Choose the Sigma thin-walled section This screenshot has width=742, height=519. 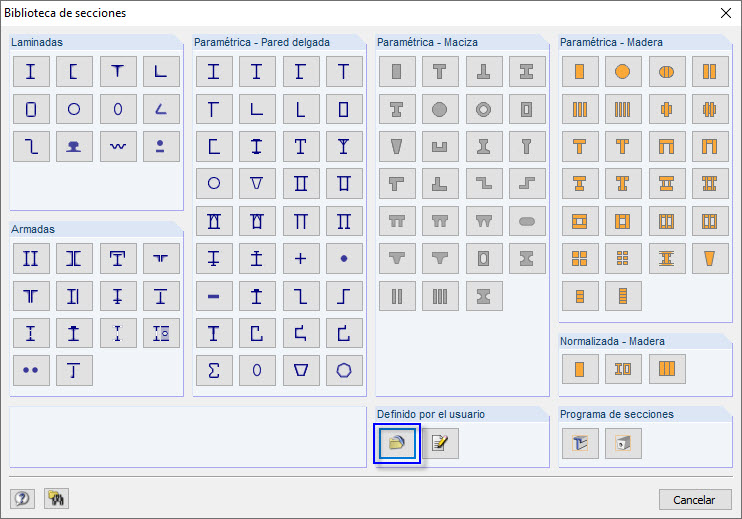click(213, 370)
